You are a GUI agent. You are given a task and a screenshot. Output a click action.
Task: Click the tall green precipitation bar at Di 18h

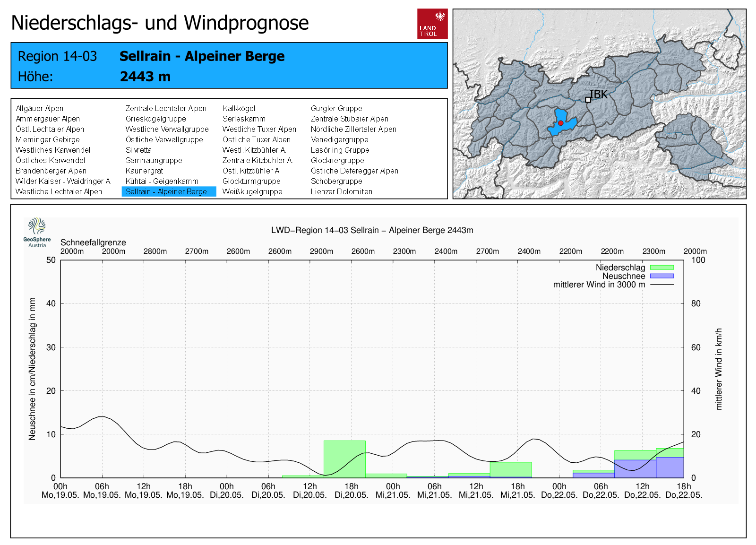click(x=344, y=458)
